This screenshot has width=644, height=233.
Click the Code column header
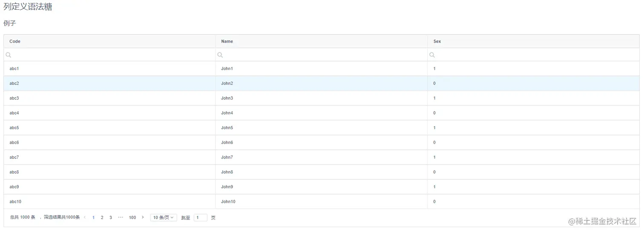click(15, 41)
